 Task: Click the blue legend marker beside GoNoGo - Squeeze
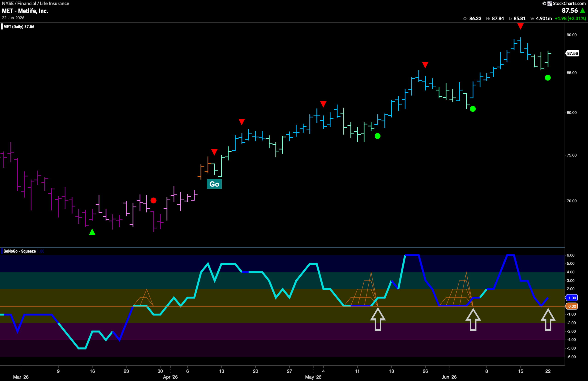pyautogui.click(x=2, y=251)
